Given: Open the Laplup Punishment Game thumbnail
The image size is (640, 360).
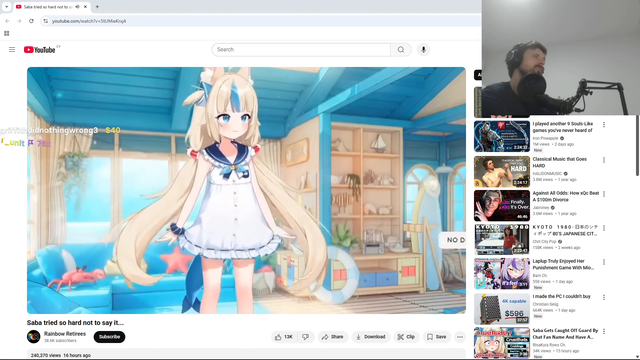Looking at the screenshot, I should [502, 273].
